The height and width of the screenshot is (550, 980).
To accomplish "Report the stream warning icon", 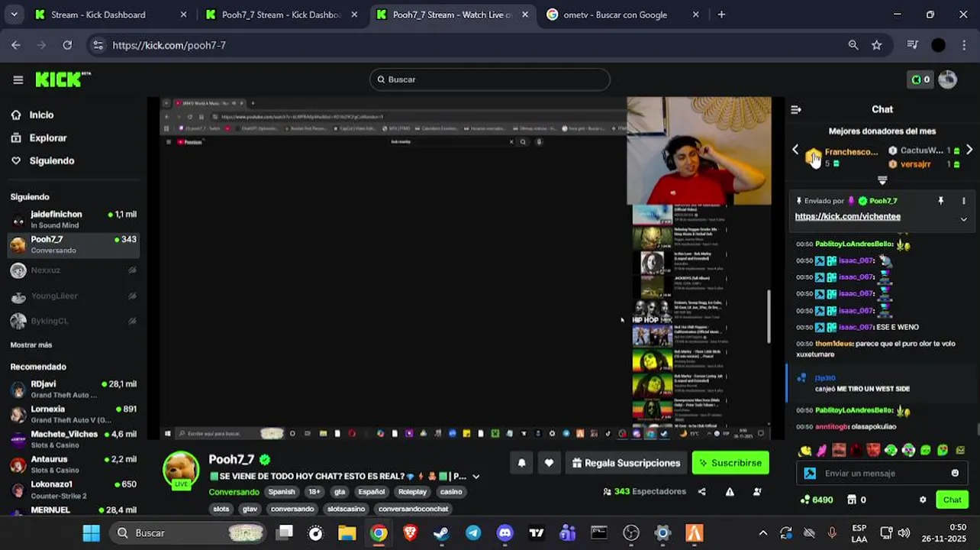I will (x=730, y=492).
